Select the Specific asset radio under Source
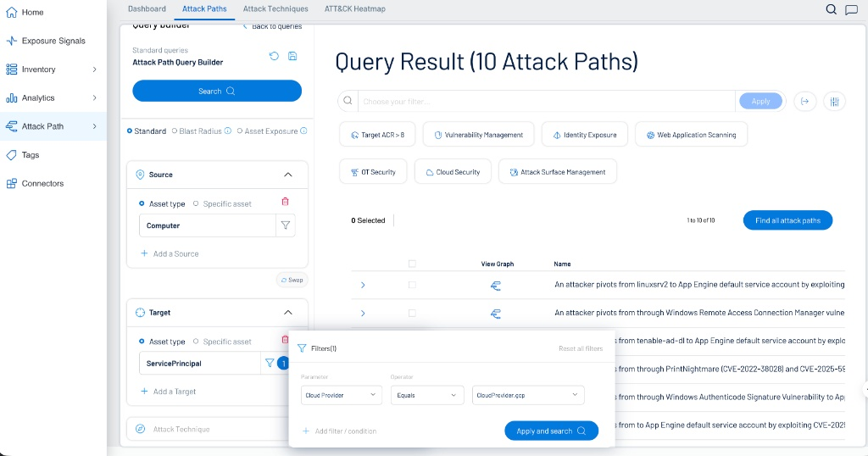 pyautogui.click(x=196, y=203)
